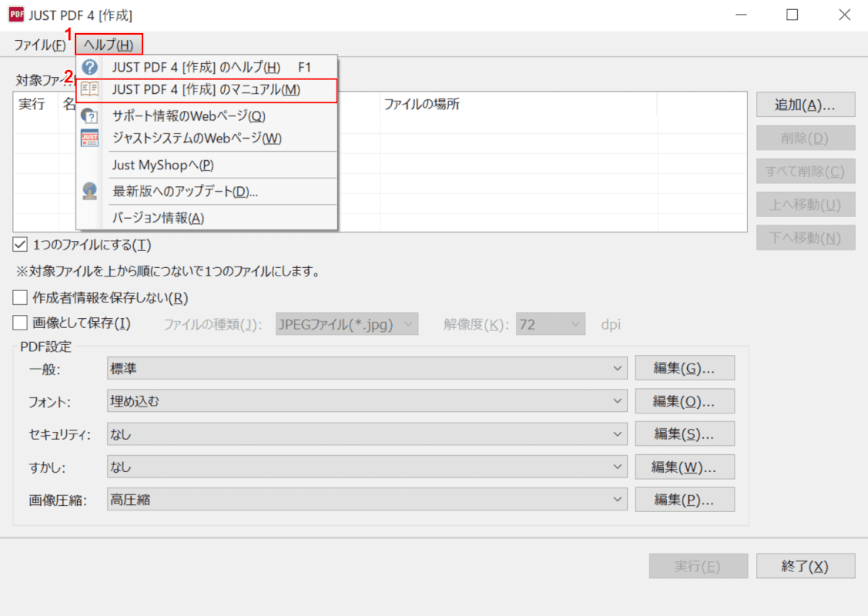This screenshot has height=616, width=868.
Task: Click the JUST PDF 4 title bar app icon
Action: coord(16,15)
